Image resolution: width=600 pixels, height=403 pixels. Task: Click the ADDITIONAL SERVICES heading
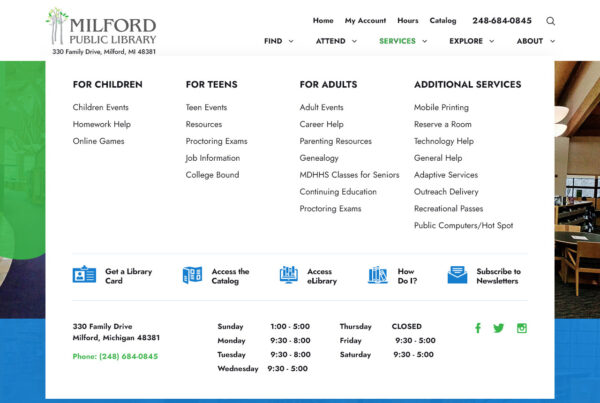pyautogui.click(x=468, y=84)
